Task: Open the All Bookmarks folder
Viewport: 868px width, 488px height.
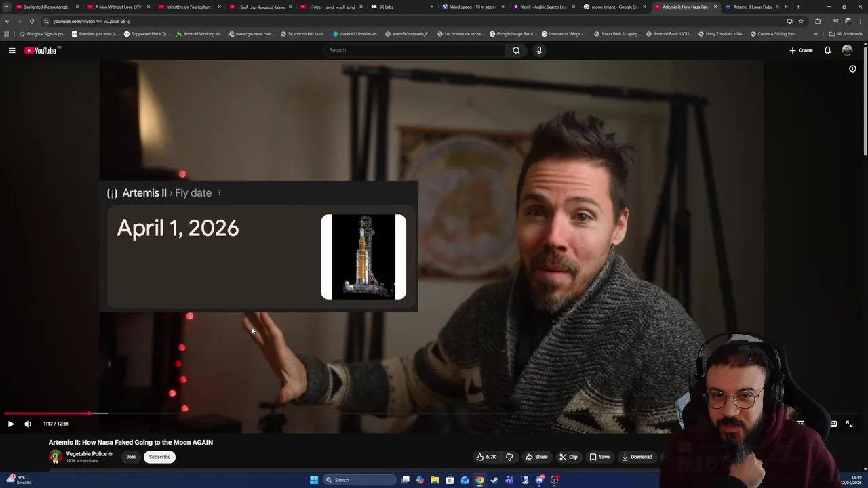Action: tap(846, 33)
